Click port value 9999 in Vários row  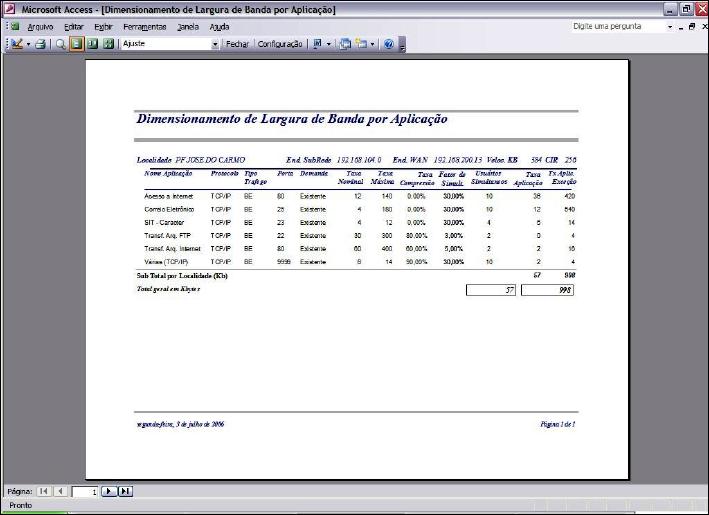tap(284, 262)
